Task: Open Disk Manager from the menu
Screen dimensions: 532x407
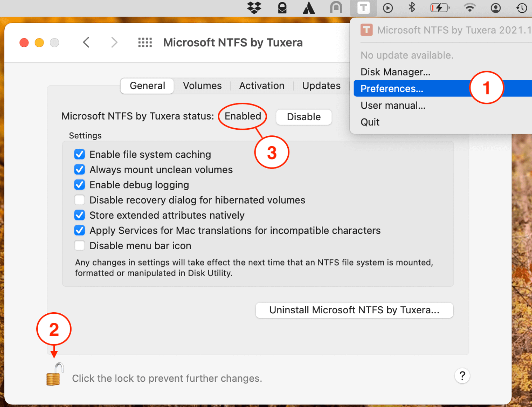Action: (395, 72)
